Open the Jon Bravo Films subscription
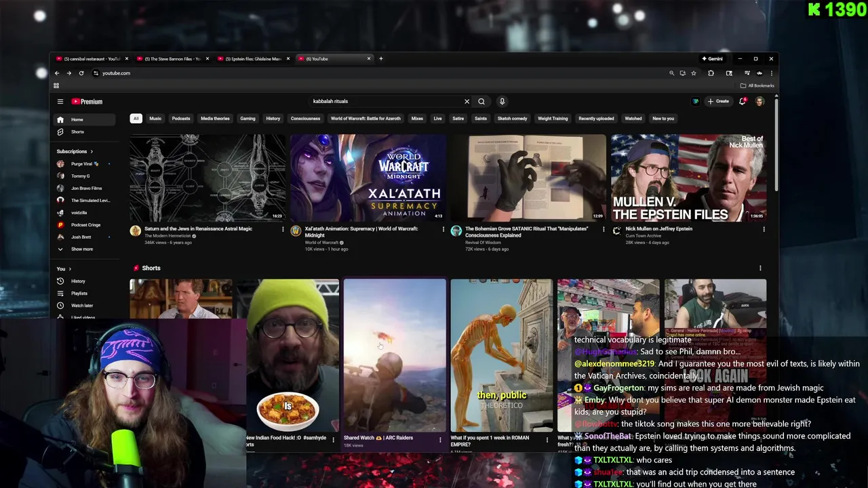The image size is (868, 488). click(85, 188)
